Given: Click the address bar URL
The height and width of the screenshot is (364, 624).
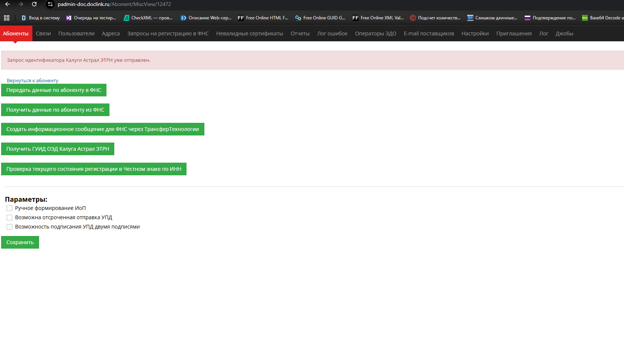Looking at the screenshot, I should (x=114, y=4).
